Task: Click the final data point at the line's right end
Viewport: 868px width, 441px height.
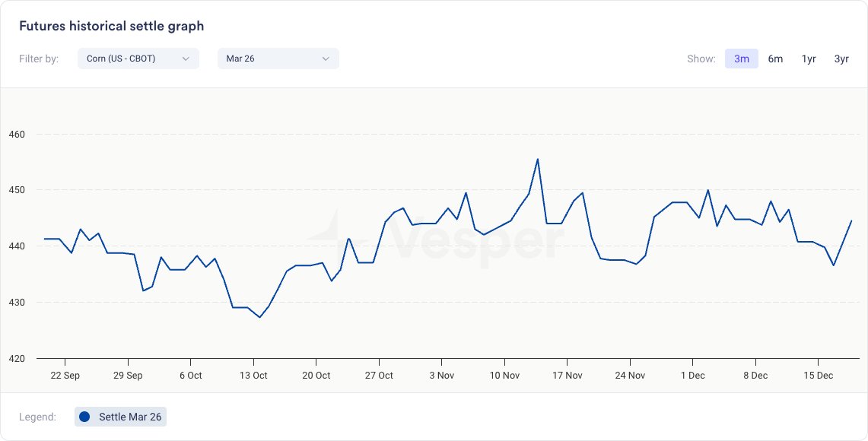Action: [x=851, y=220]
